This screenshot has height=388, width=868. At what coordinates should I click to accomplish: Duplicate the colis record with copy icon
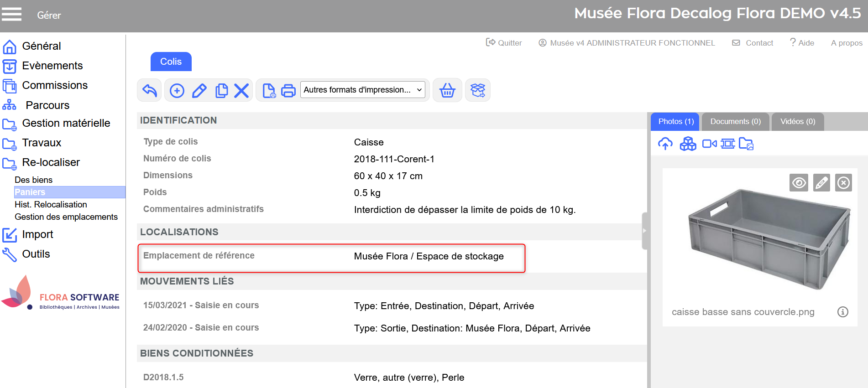click(x=221, y=91)
